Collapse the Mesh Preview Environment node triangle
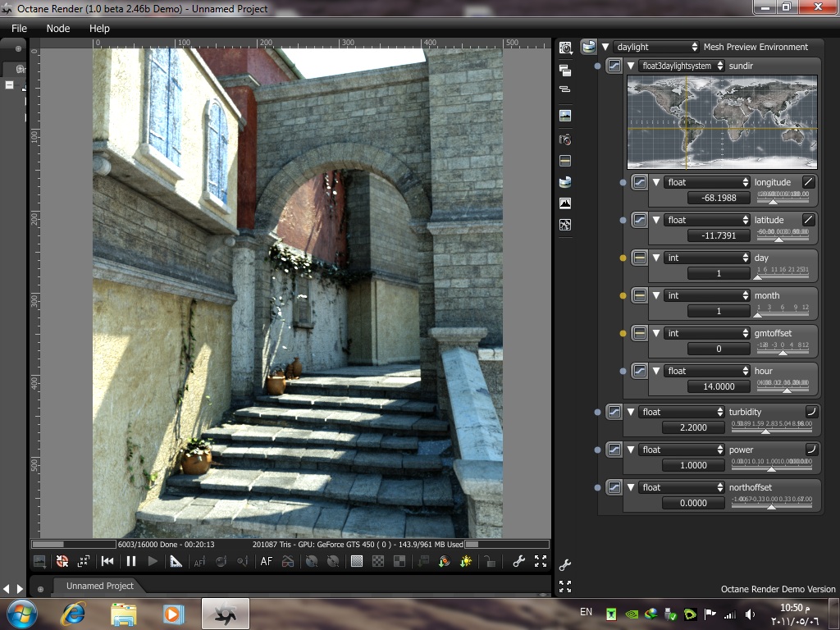 [x=605, y=47]
